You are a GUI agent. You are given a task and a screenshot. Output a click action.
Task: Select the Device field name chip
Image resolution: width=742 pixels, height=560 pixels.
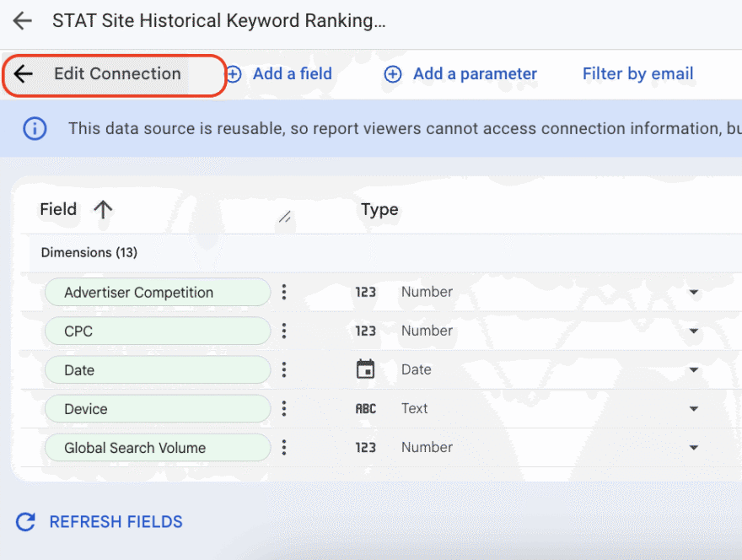pyautogui.click(x=157, y=409)
